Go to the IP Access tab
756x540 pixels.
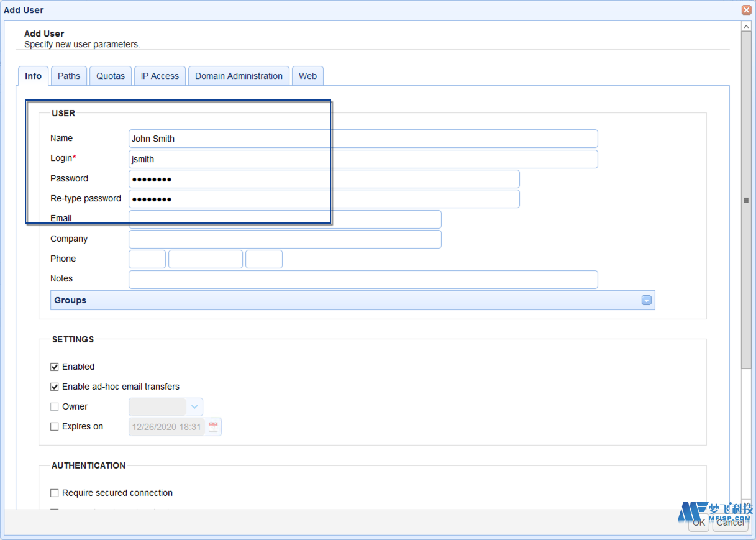click(x=160, y=76)
